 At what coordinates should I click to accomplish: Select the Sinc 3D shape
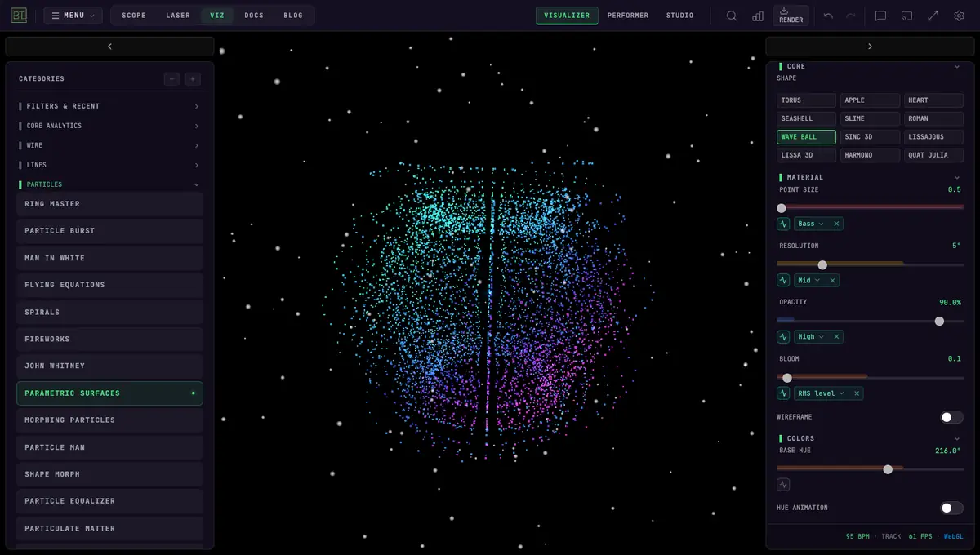tap(870, 137)
